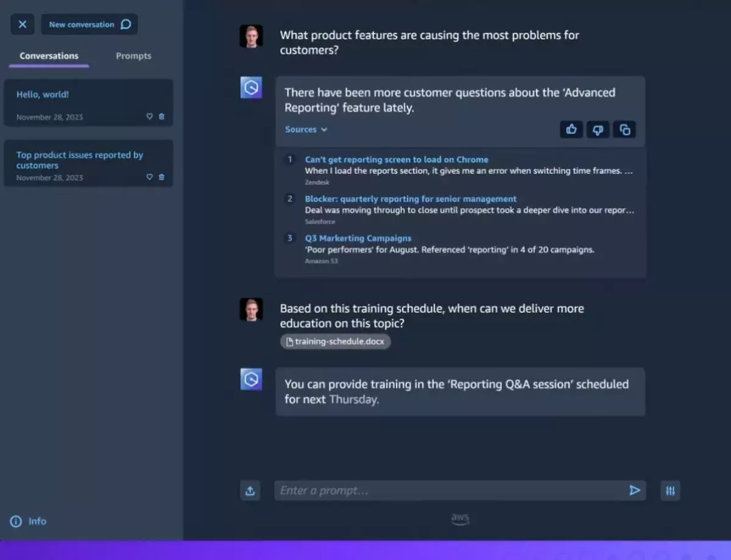Screen dimensions: 731x560
Task: Open the training-schedule.docx attachment
Action: pyautogui.click(x=335, y=341)
